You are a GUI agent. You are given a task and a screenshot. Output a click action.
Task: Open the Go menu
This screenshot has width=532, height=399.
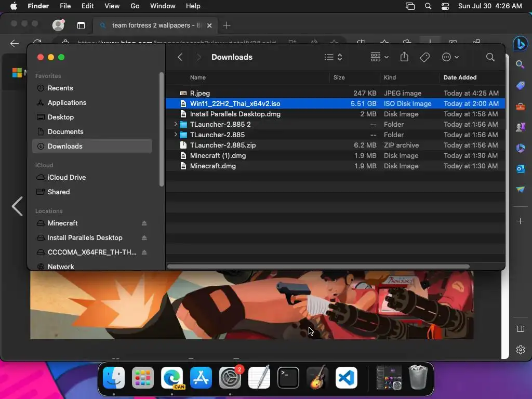135,6
